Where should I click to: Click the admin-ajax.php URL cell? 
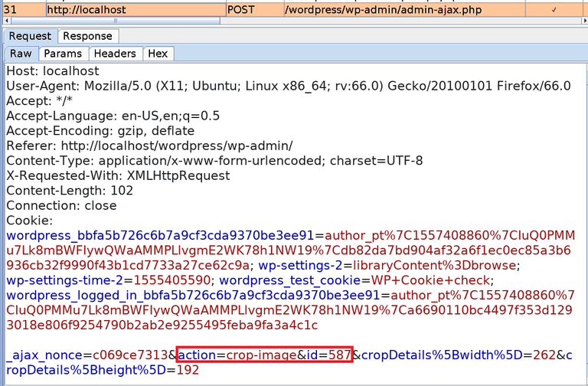pyautogui.click(x=404, y=9)
